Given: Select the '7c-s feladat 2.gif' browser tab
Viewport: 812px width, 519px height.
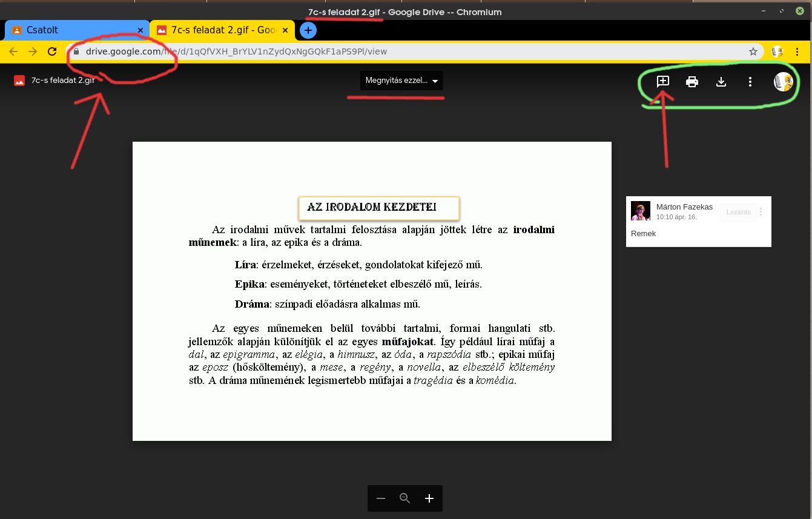Looking at the screenshot, I should click(218, 30).
